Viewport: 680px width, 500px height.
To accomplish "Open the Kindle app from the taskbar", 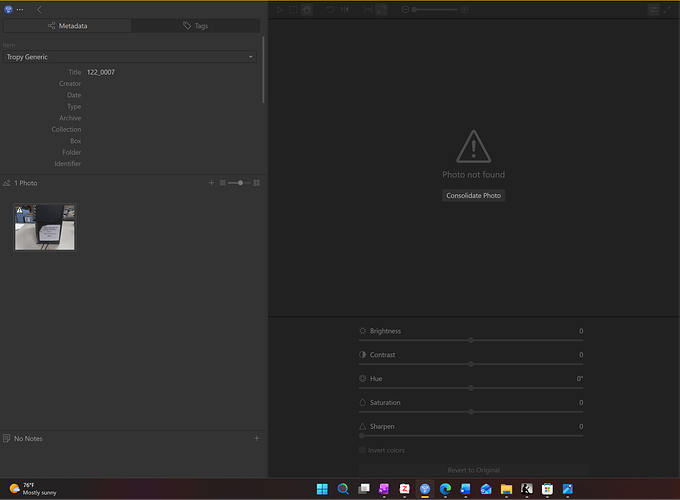I will click(527, 489).
